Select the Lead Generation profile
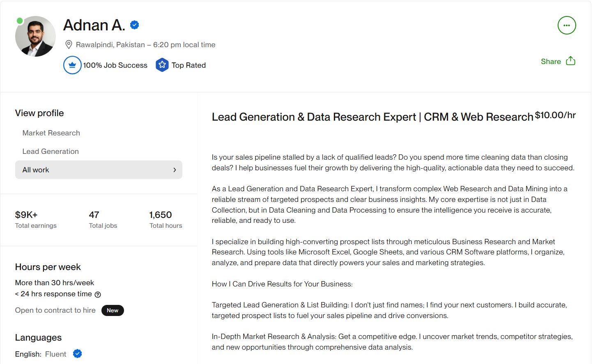Image resolution: width=593 pixels, height=364 pixels. pyautogui.click(x=51, y=151)
